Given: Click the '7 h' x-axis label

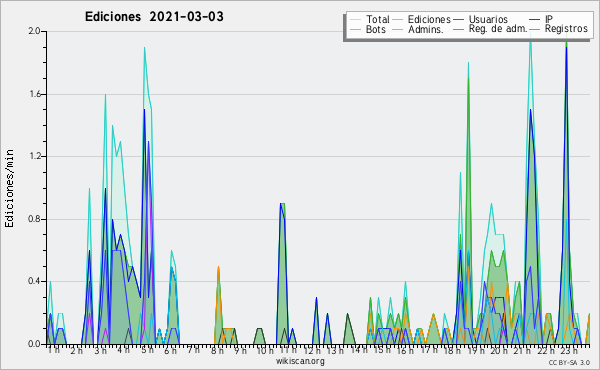Looking at the screenshot, I should 193,350.
